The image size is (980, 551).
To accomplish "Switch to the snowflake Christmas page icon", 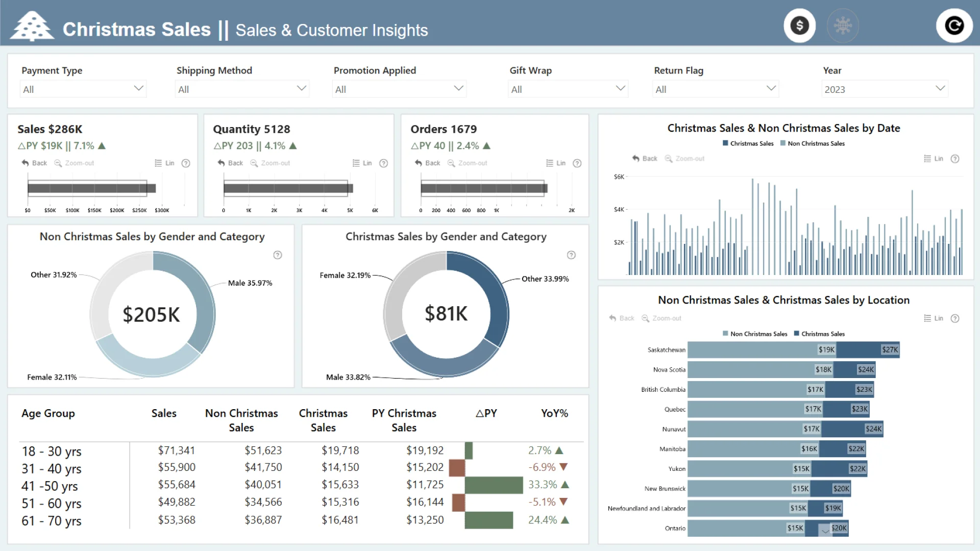I will 843,26.
